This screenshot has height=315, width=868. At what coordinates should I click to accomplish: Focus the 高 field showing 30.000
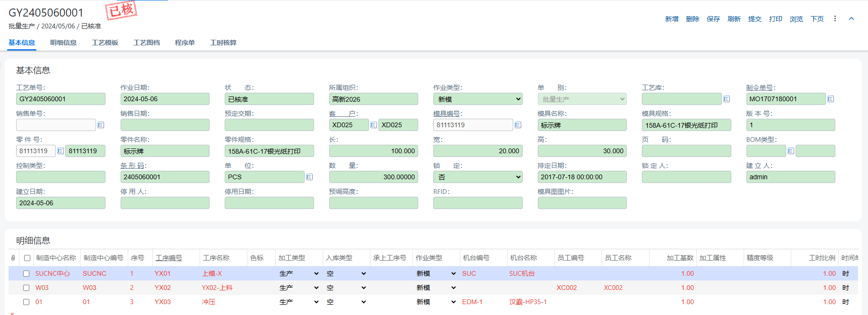click(582, 151)
